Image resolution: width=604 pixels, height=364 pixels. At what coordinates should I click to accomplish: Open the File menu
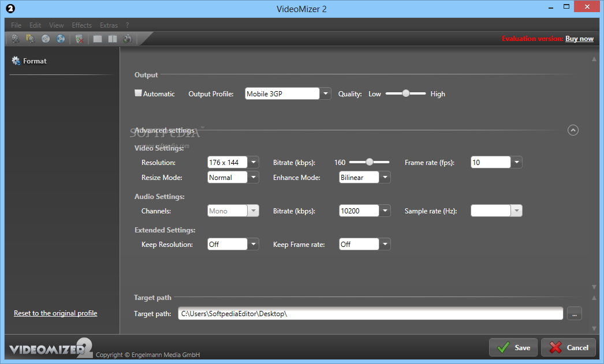click(16, 25)
